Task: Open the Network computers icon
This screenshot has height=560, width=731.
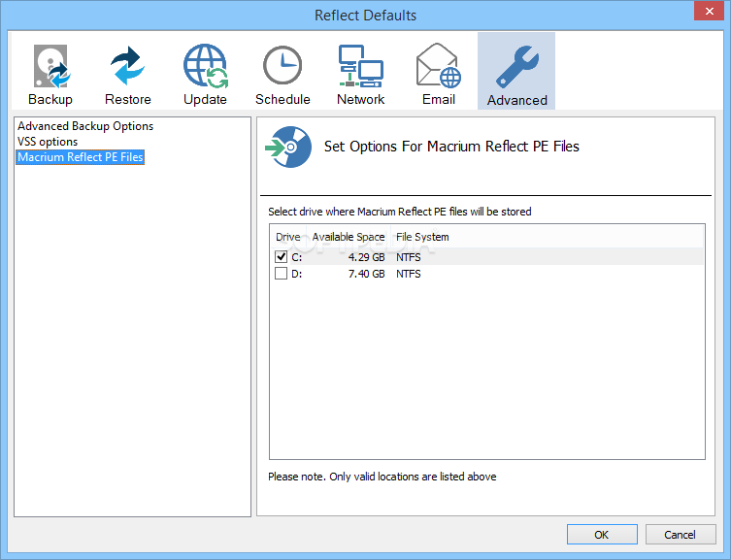Action: [x=360, y=66]
